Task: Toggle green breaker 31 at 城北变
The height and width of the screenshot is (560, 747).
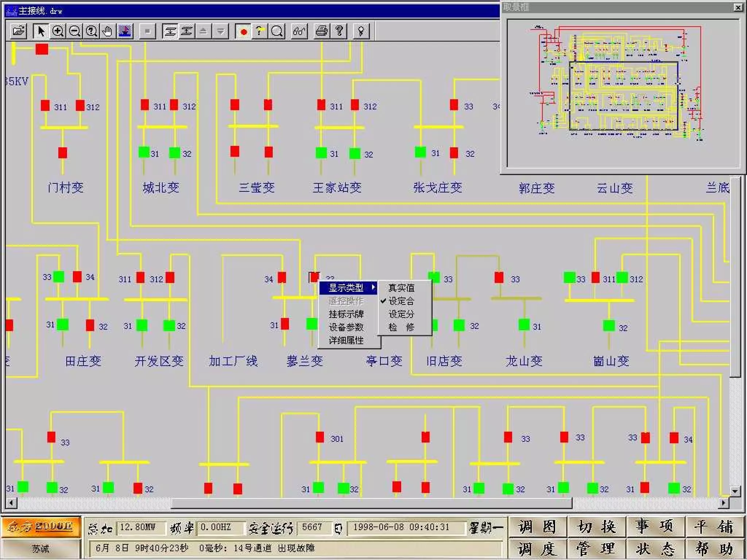Action: point(144,152)
